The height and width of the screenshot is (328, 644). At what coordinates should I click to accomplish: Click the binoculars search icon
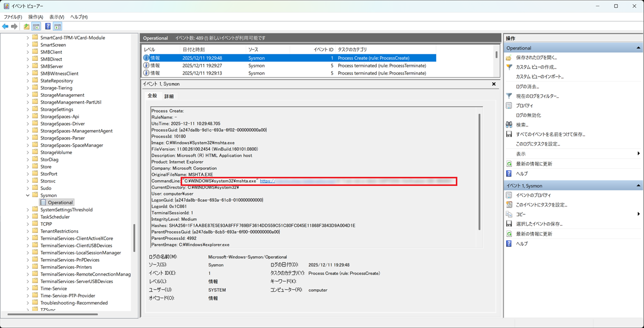tap(509, 124)
